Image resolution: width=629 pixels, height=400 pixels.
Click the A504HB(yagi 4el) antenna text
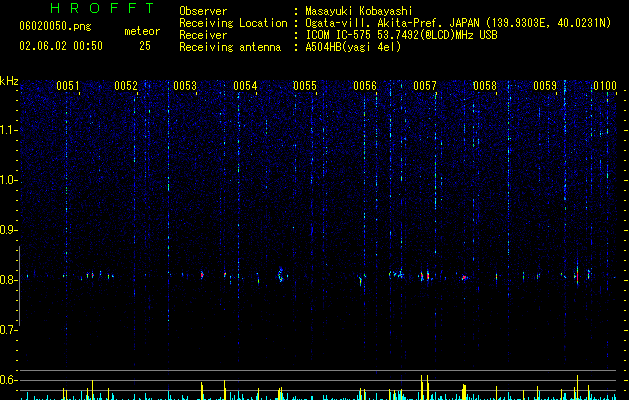[x=353, y=47]
